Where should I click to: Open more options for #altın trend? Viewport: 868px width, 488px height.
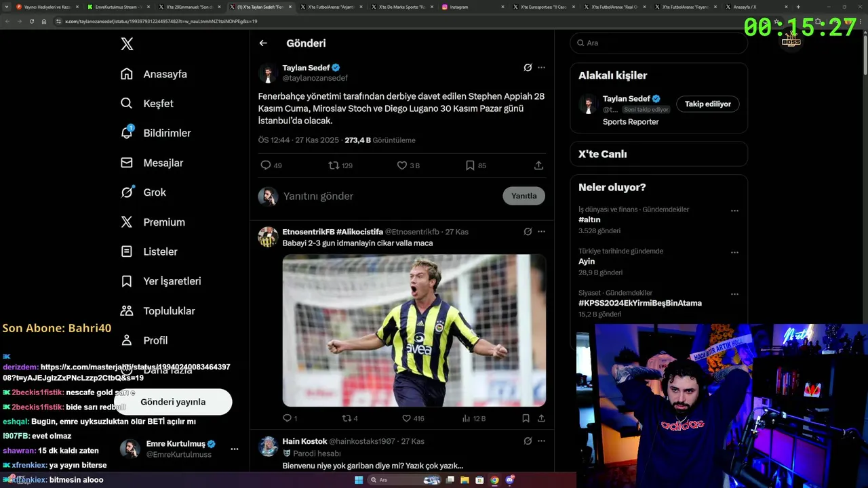pyautogui.click(x=734, y=211)
